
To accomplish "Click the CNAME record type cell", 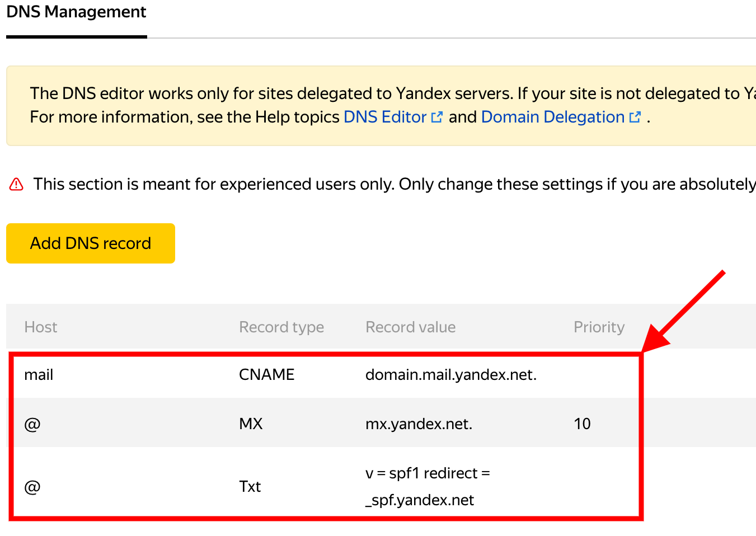I will (x=266, y=375).
